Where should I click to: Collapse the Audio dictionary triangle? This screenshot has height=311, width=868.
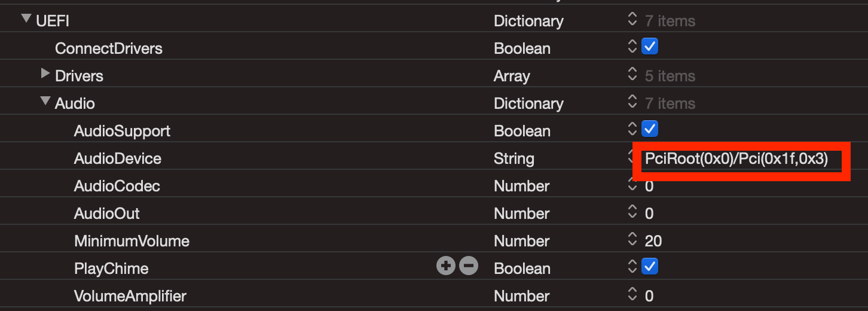point(45,102)
